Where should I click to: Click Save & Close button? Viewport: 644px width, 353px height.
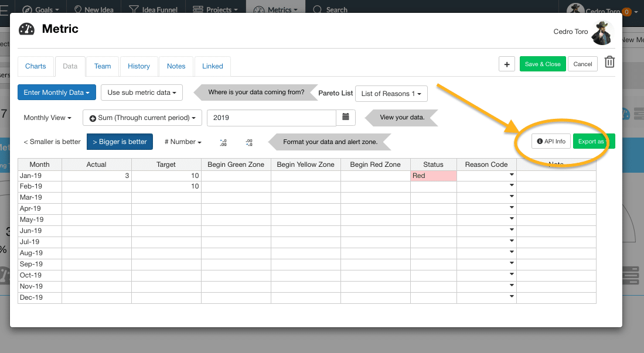coord(542,64)
